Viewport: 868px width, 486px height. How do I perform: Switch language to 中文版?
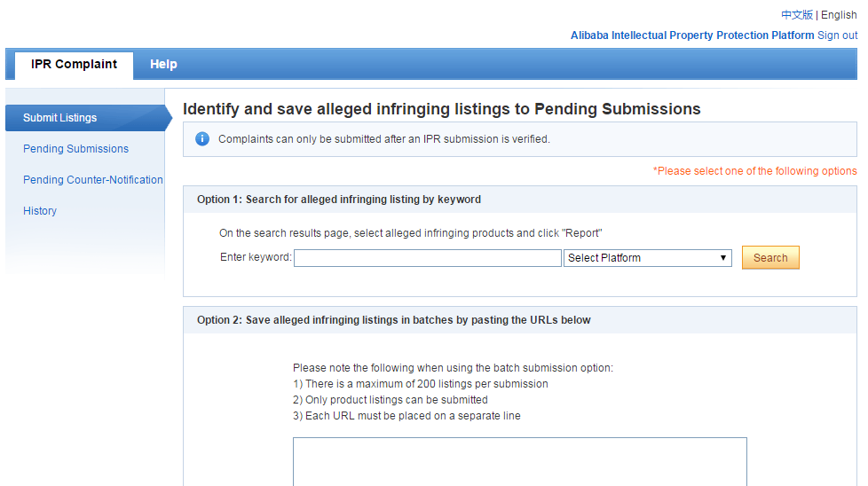797,15
